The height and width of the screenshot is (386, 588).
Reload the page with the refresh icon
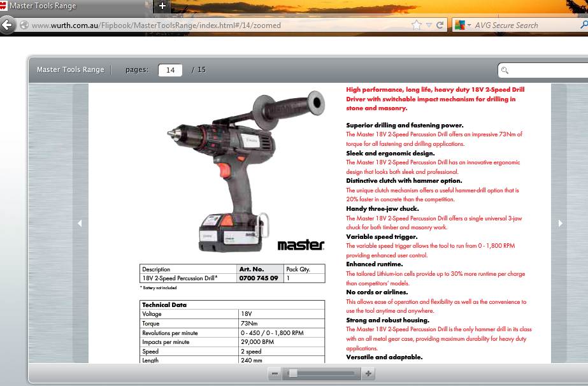tap(440, 25)
